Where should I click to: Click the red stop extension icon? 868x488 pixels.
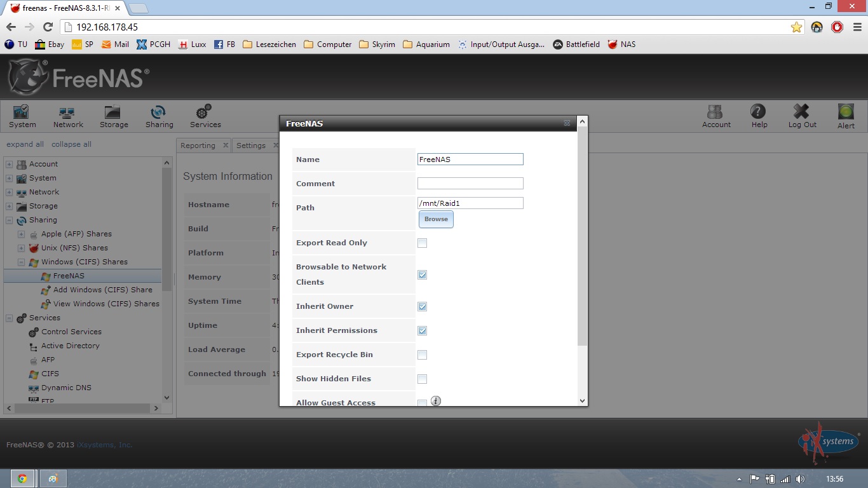pos(837,27)
